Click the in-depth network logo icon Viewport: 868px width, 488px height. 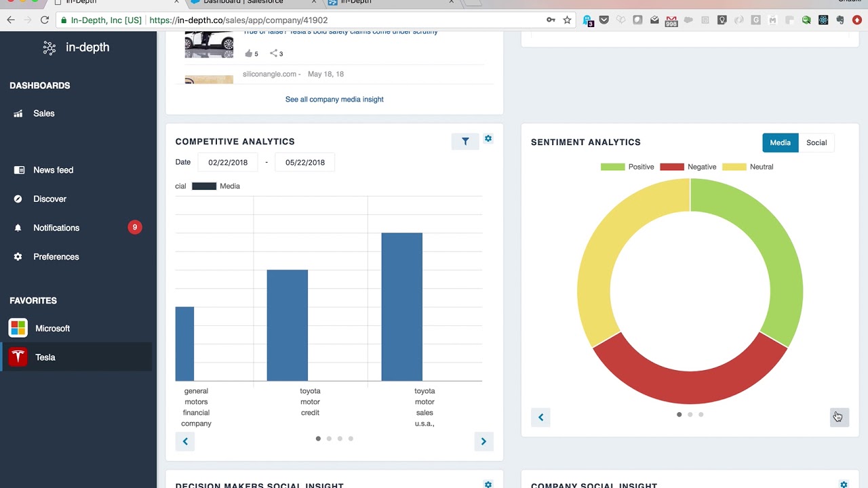click(50, 47)
